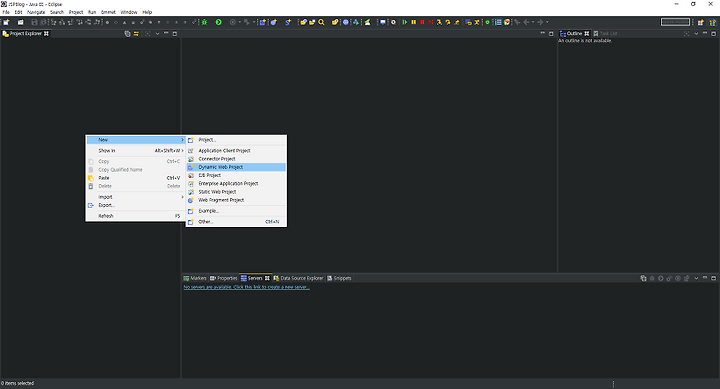Choose Example... in New submenu
The height and width of the screenshot is (389, 720).
[236, 211]
